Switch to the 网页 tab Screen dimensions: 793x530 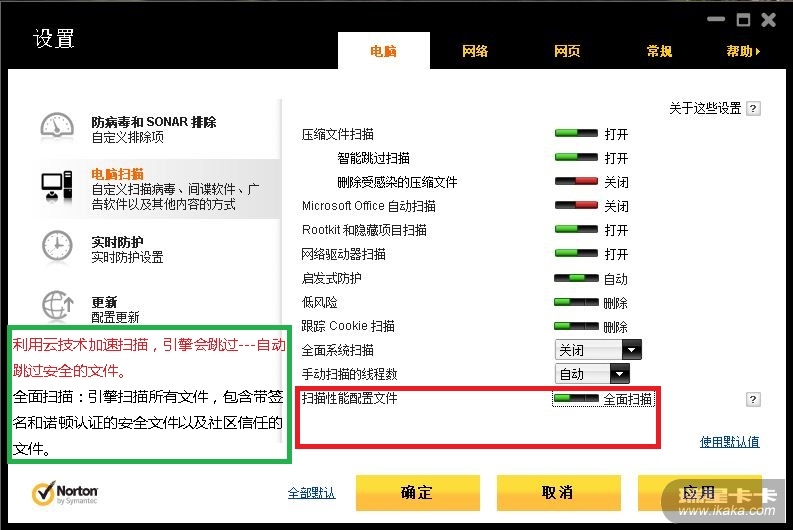[x=567, y=51]
